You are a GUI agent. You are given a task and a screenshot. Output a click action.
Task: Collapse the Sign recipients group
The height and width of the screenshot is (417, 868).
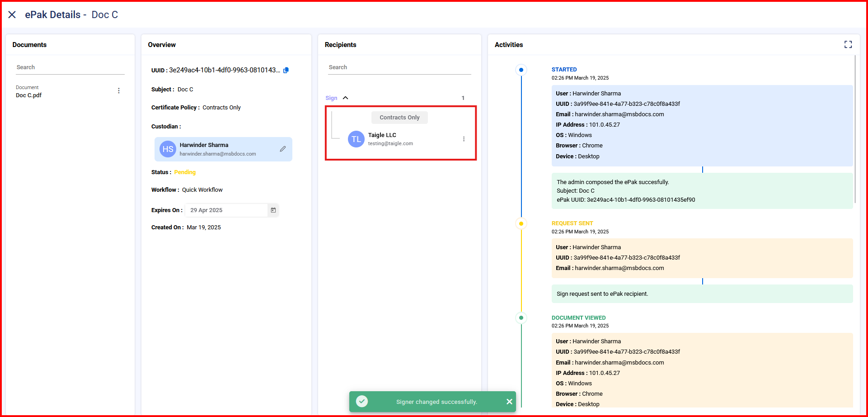[346, 98]
